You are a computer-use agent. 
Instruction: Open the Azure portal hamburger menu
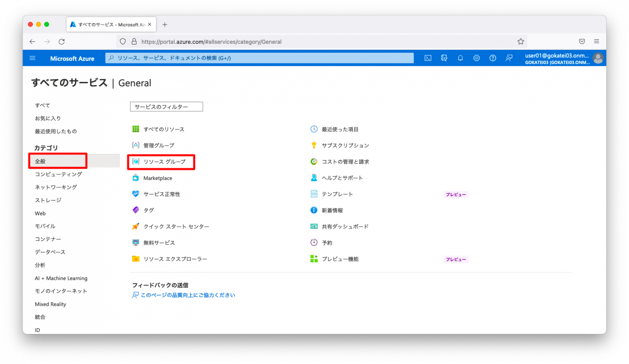32,58
